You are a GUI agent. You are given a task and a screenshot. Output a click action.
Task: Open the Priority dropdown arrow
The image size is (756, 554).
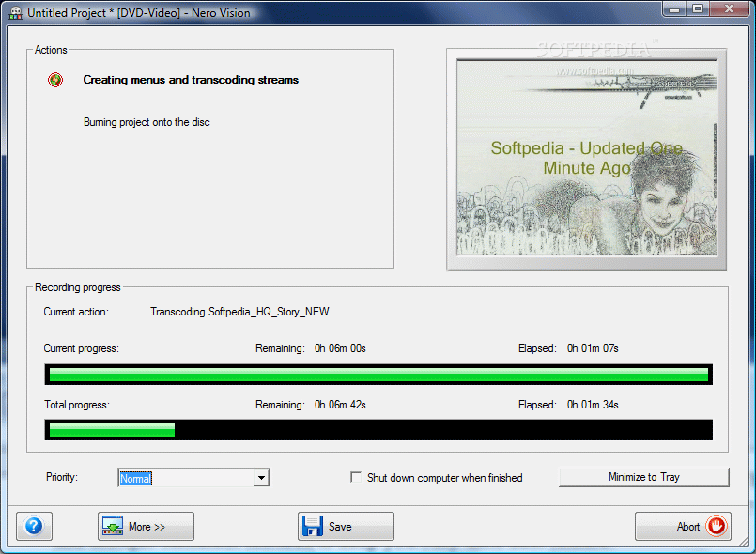[260, 479]
